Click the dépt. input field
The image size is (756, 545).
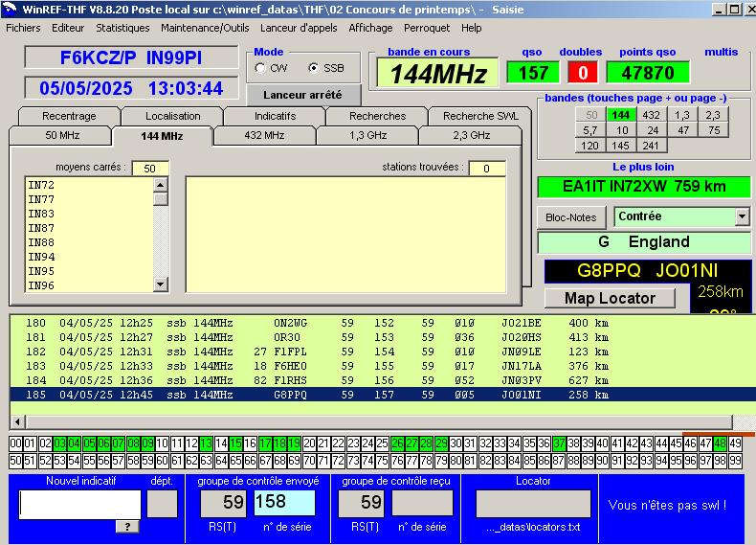pyautogui.click(x=162, y=504)
